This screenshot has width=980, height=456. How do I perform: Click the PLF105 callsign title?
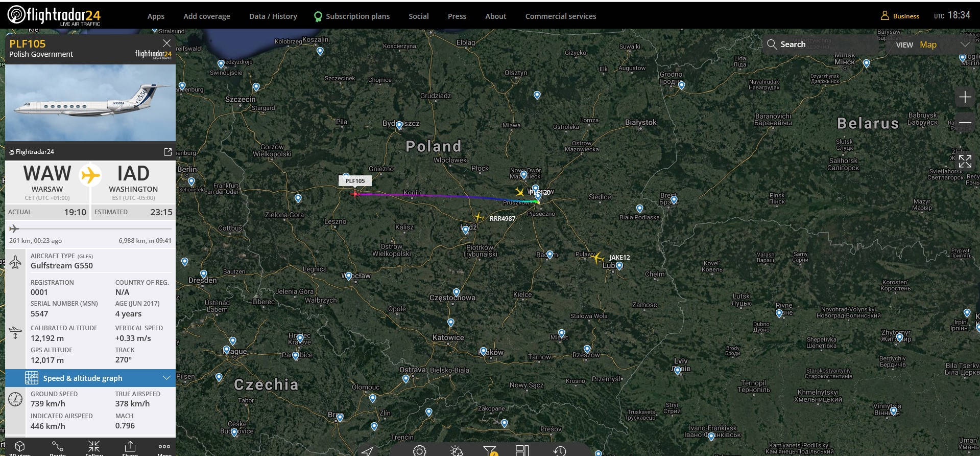[28, 44]
